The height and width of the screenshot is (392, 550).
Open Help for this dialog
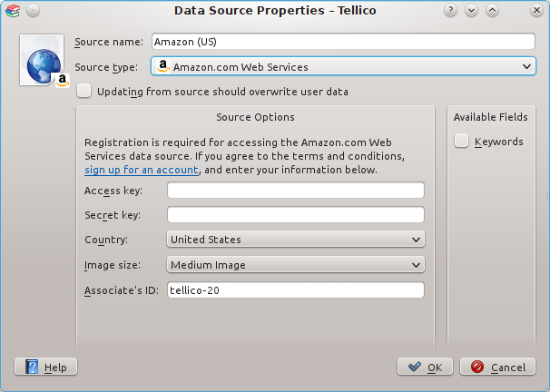45,367
